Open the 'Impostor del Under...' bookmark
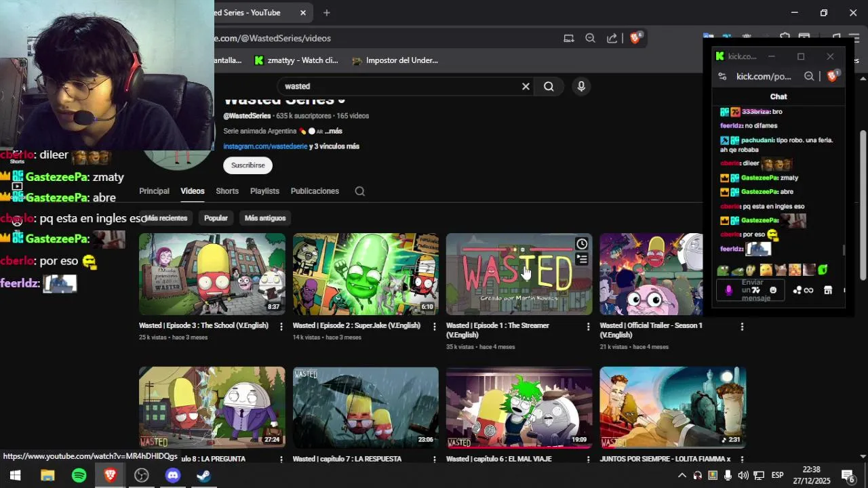The image size is (868, 488). pos(395,60)
